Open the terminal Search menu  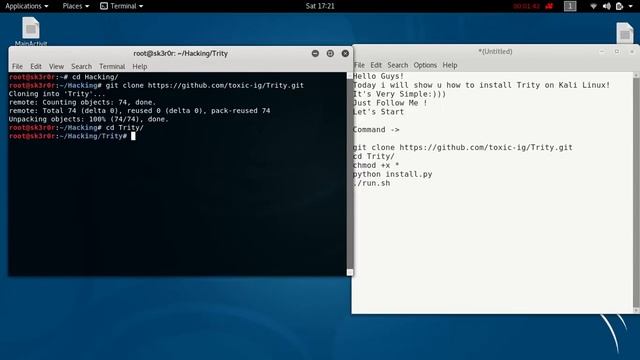81,67
